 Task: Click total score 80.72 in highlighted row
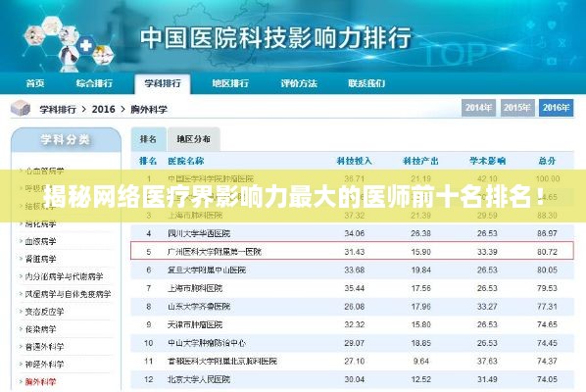(547, 252)
